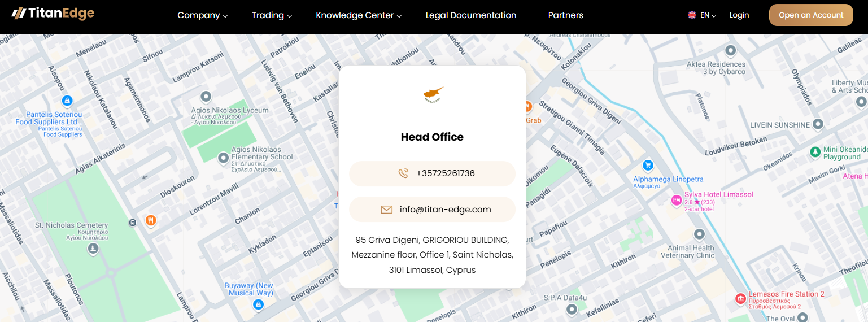Click the bus stop icon near cemetery
The image size is (868, 322).
click(133, 223)
